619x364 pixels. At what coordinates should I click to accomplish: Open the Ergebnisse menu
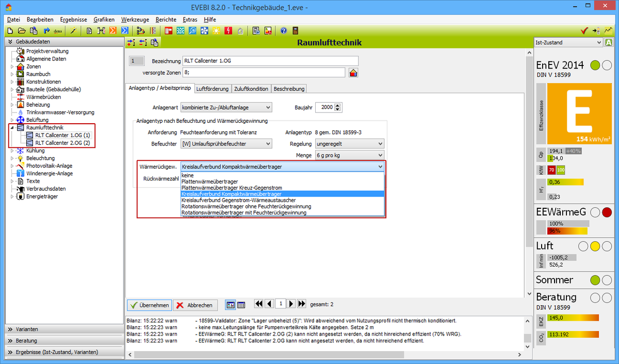click(x=73, y=19)
